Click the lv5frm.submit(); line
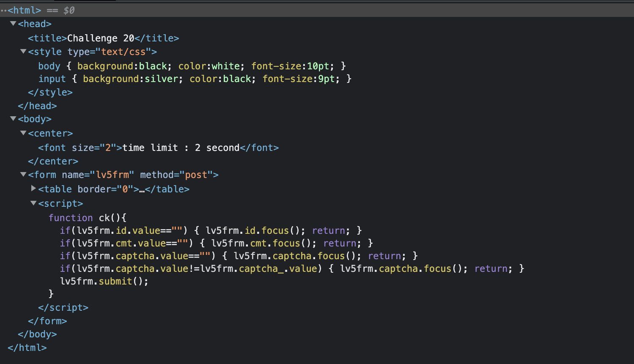The height and width of the screenshot is (364, 634). (x=104, y=281)
